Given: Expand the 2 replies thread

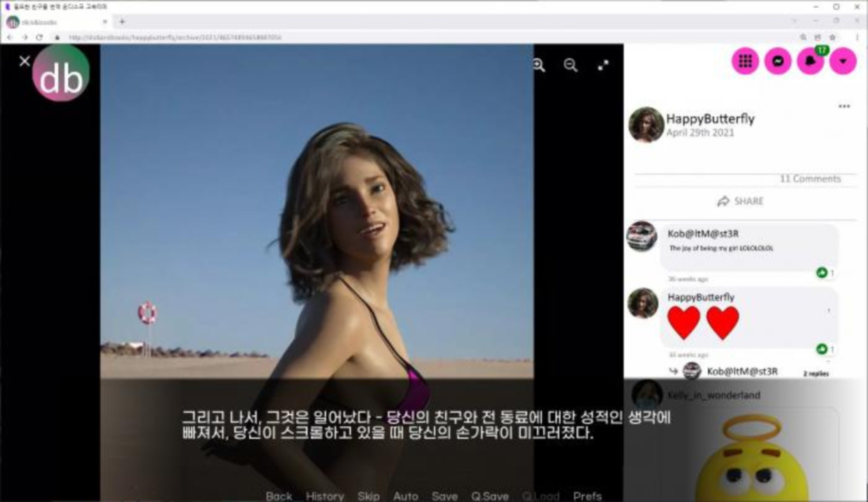Looking at the screenshot, I should click(815, 374).
